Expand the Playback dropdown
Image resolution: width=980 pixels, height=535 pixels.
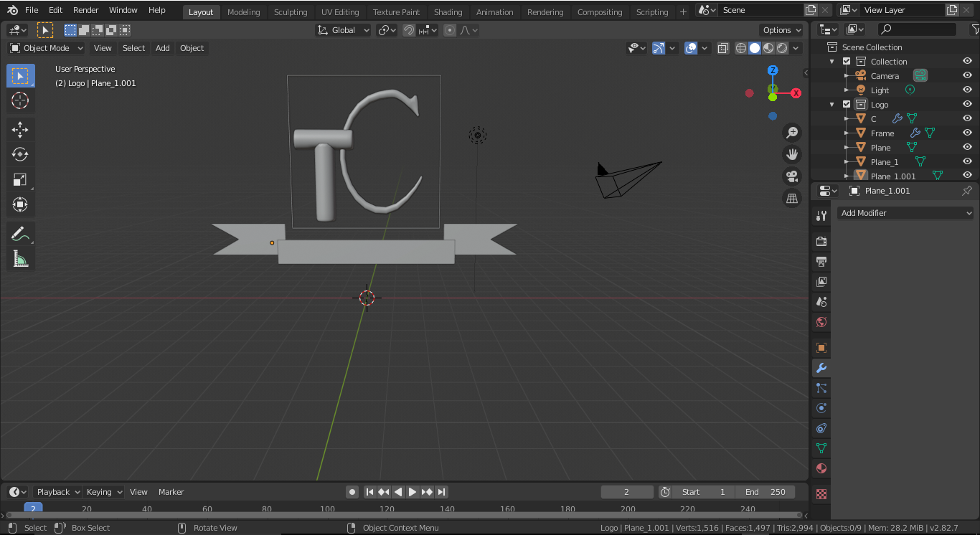(58, 492)
